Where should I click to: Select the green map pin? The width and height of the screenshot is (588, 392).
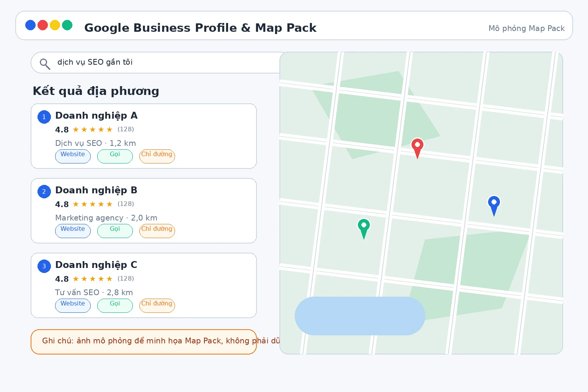coord(364,229)
